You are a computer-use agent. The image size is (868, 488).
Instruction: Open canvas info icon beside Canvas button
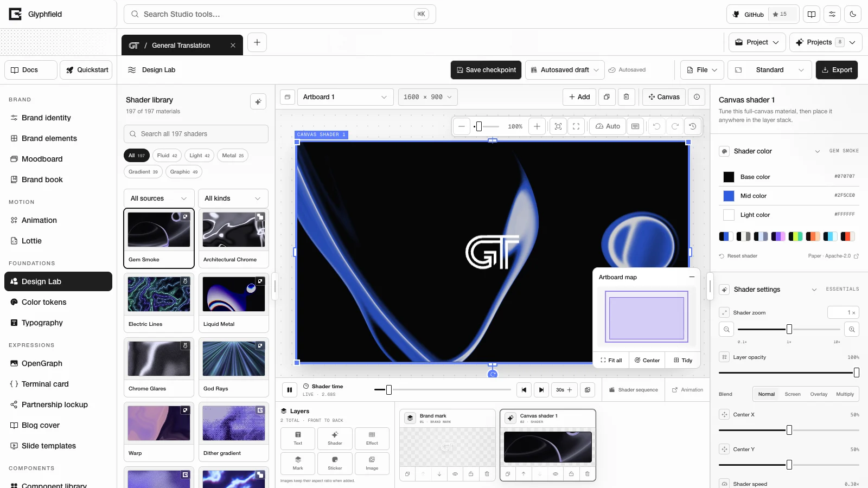[697, 97]
